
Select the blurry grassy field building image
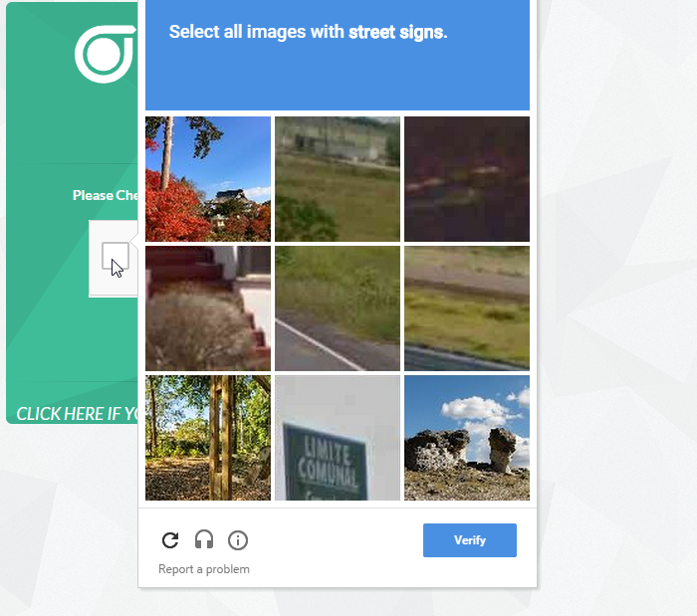[x=338, y=179]
